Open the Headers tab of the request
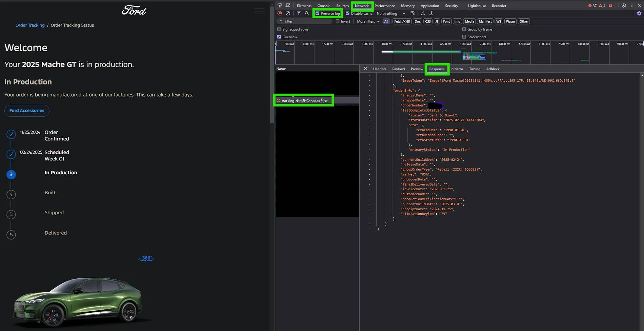This screenshot has width=644, height=331. (x=380, y=69)
